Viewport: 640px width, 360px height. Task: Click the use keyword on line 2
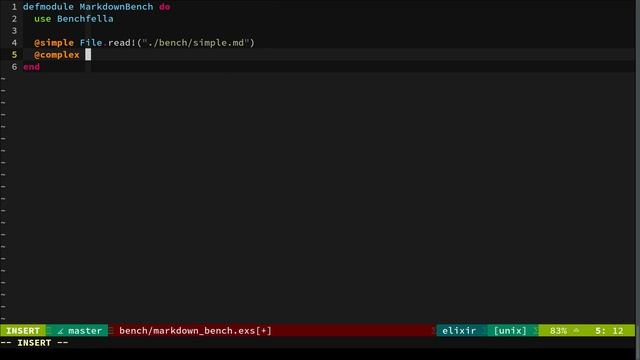point(42,19)
